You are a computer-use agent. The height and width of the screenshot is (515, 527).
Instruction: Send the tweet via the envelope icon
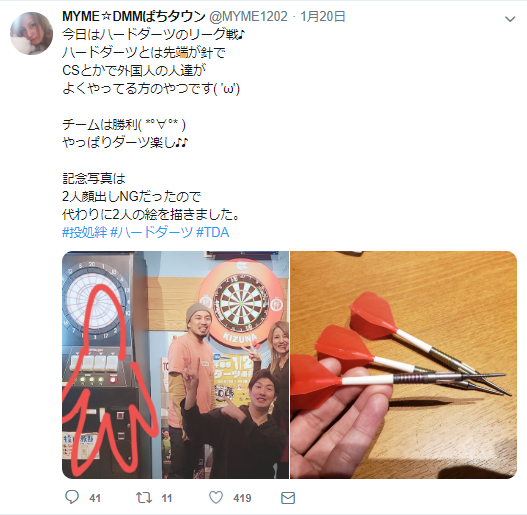coord(288,498)
